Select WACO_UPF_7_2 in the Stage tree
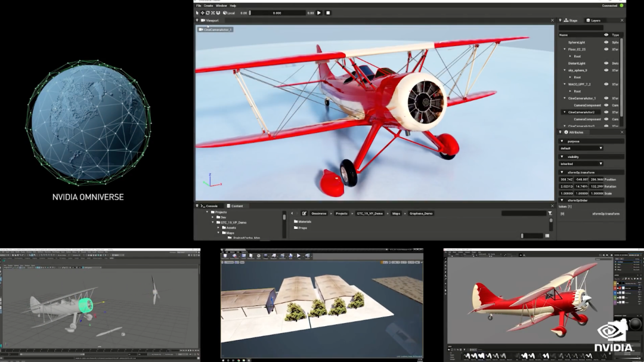The image size is (644, 362). point(579,84)
